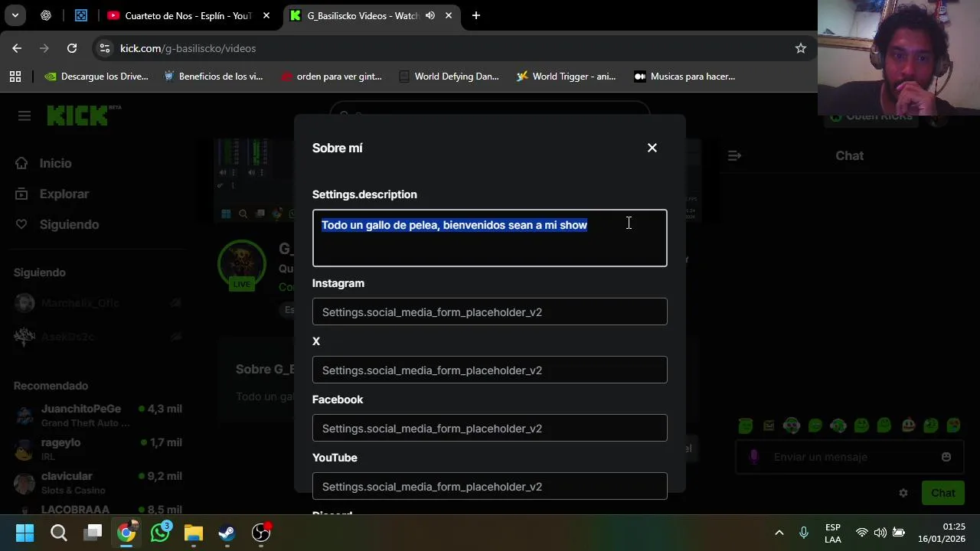
Task: Close the Sobre mí dialog
Action: pos(652,148)
